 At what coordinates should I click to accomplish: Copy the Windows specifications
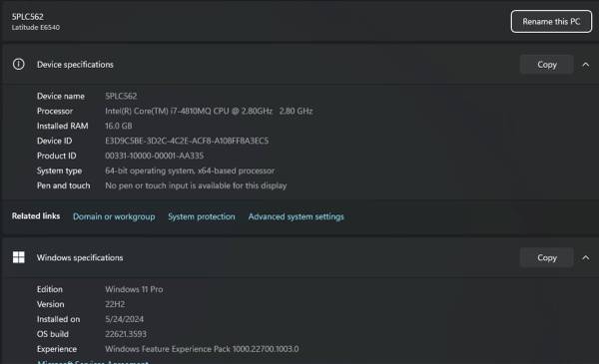tap(547, 258)
